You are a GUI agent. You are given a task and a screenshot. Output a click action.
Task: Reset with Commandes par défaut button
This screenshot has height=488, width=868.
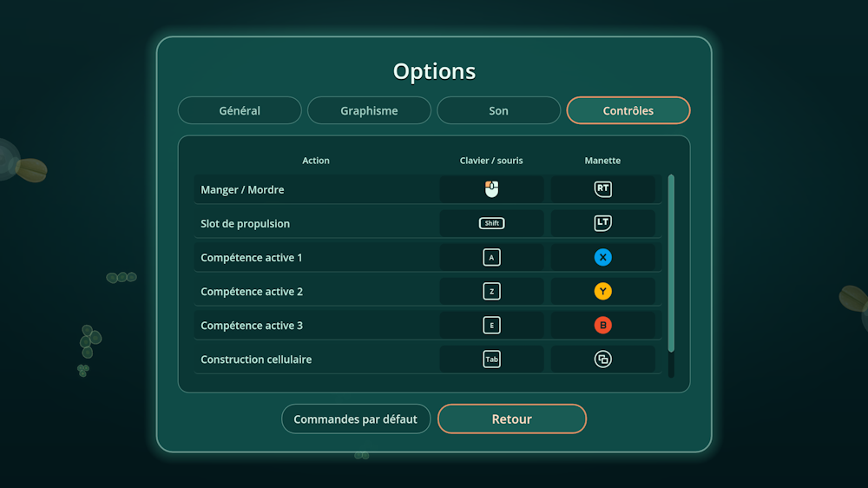click(355, 419)
